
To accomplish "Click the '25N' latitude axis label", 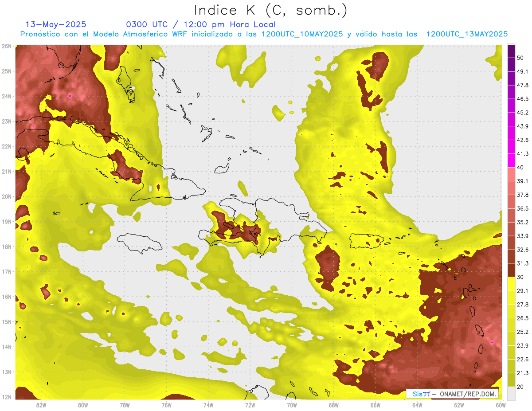I will pos(7,71).
